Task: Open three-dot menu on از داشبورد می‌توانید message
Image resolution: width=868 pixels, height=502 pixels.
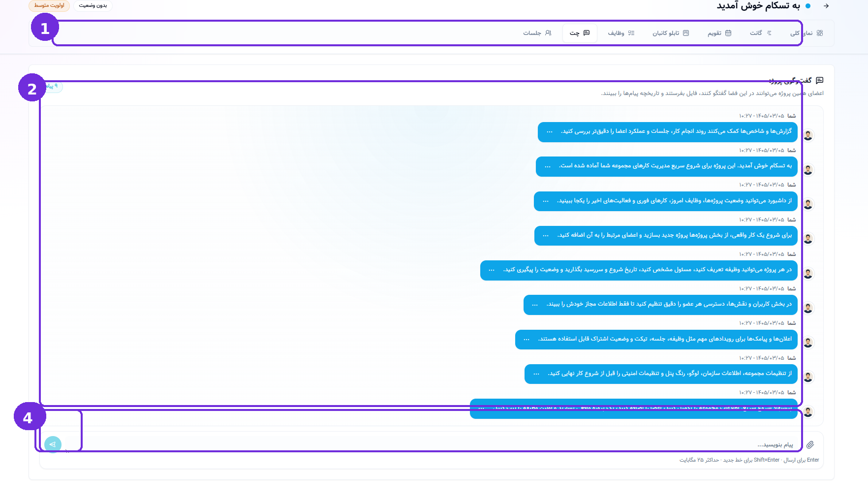Action: click(546, 201)
